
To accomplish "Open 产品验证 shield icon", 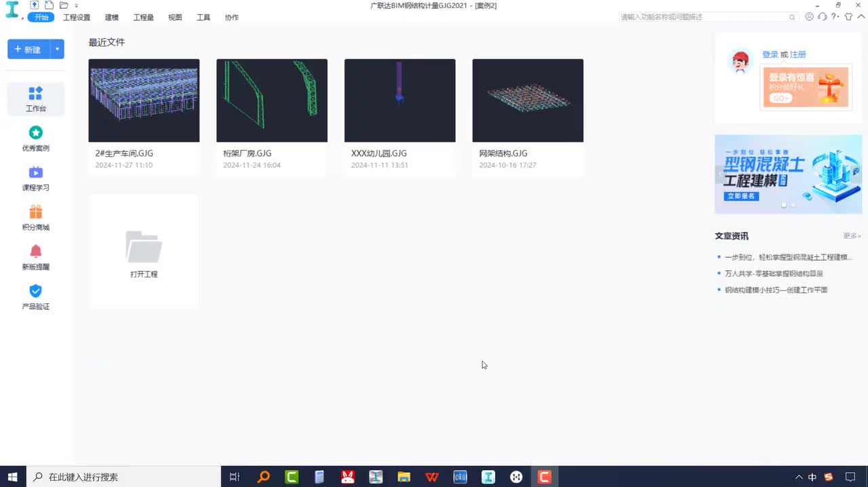I will pyautogui.click(x=36, y=291).
